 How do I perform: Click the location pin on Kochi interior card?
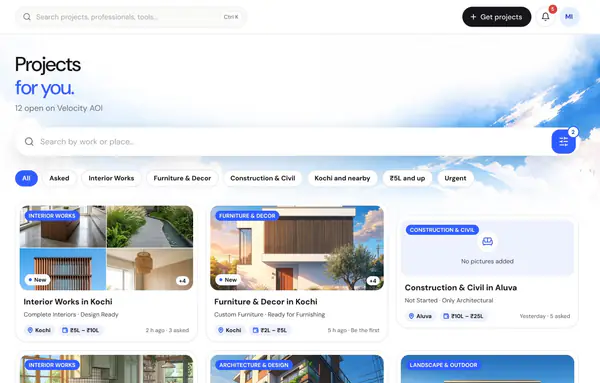pos(30,330)
